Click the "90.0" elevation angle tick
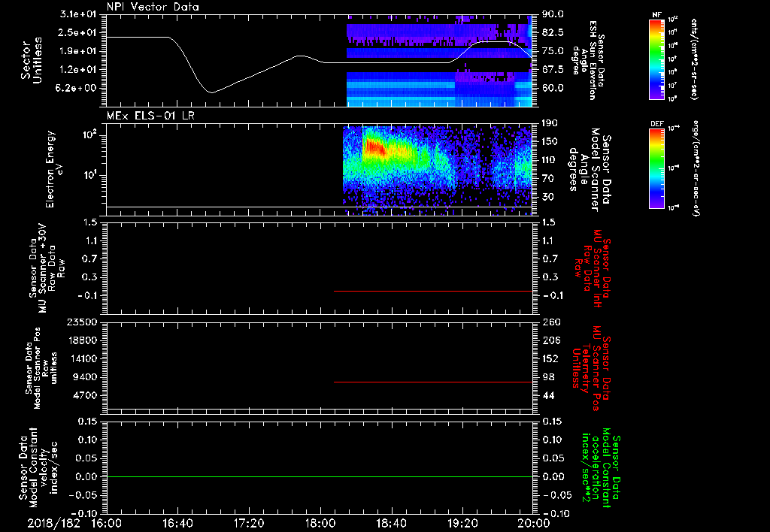The image size is (770, 532). coord(553,14)
